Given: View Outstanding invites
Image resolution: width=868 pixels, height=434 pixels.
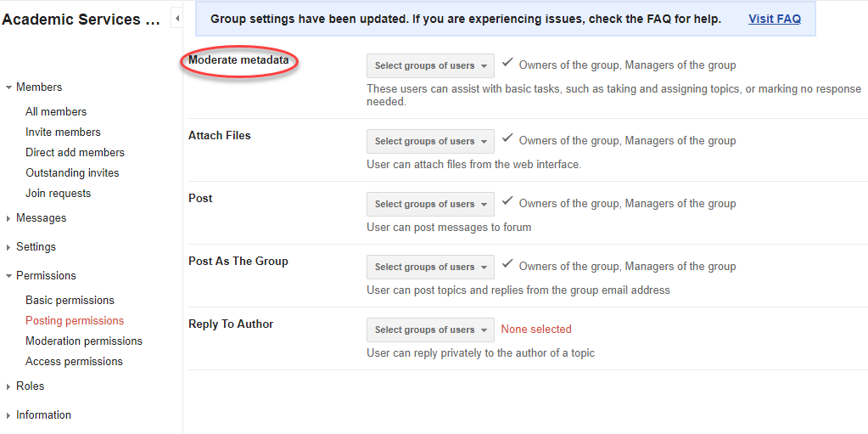Looking at the screenshot, I should (72, 173).
